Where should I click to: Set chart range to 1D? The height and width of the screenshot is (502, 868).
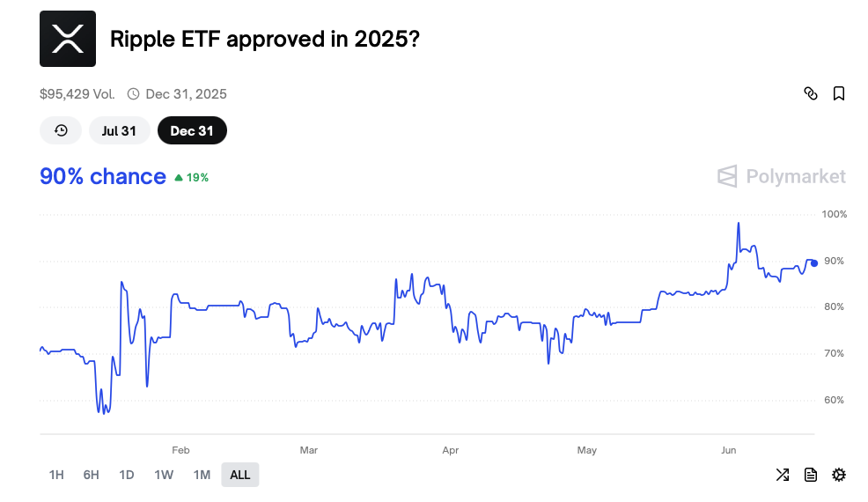127,475
